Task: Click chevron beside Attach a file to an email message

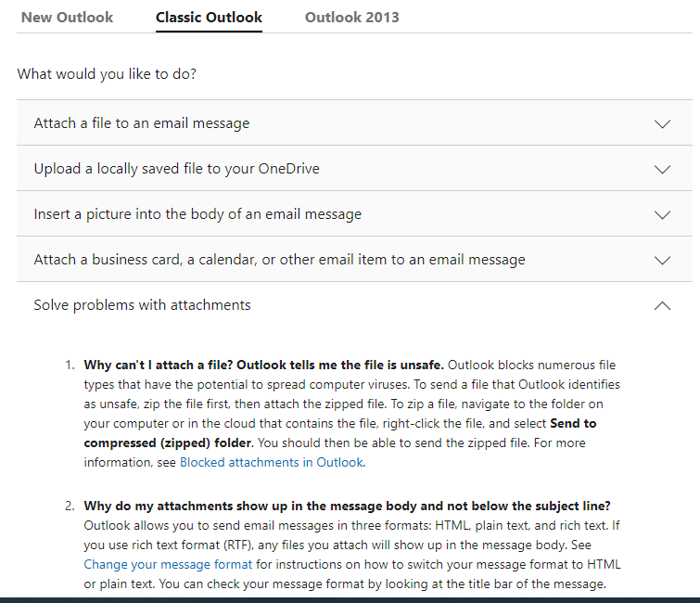Action: [662, 123]
